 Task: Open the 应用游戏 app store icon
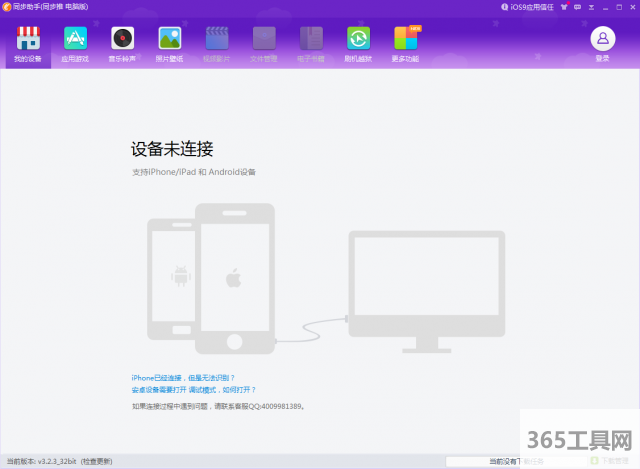coord(75,44)
